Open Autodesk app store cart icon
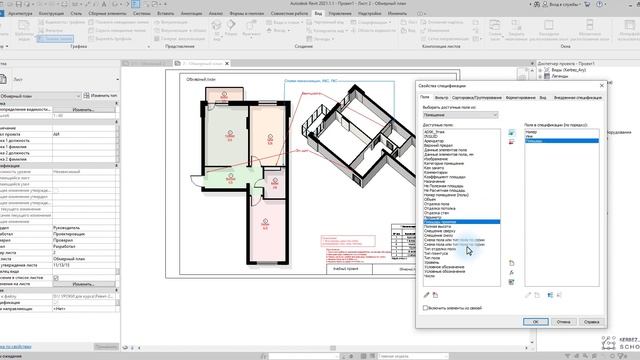640x360 pixels. coord(587,4)
